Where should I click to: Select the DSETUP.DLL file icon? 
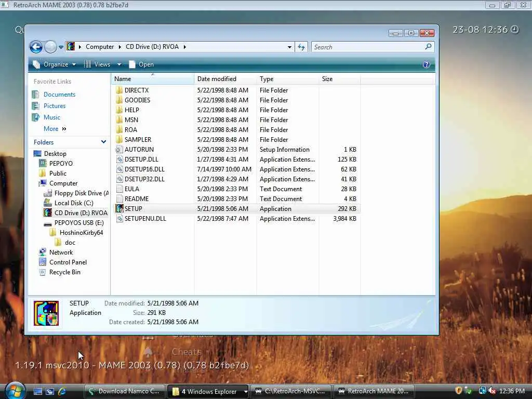[119, 159]
